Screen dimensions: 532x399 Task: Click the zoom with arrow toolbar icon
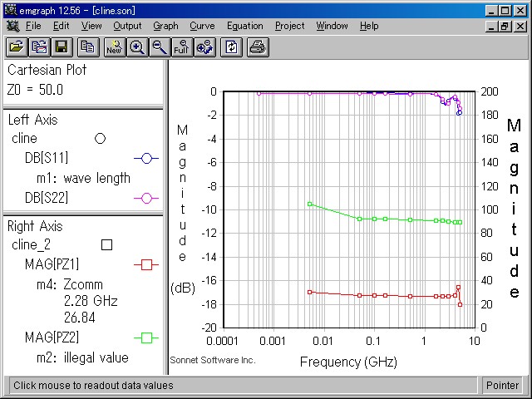204,47
